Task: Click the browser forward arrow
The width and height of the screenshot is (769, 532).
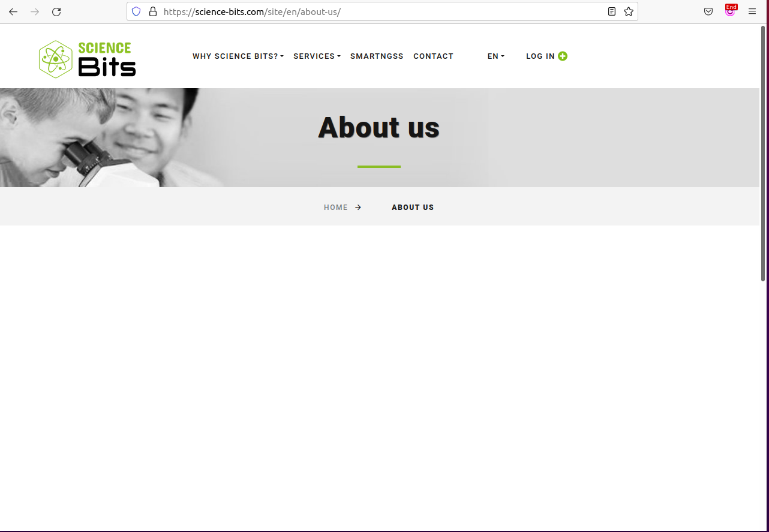Action: pos(35,11)
